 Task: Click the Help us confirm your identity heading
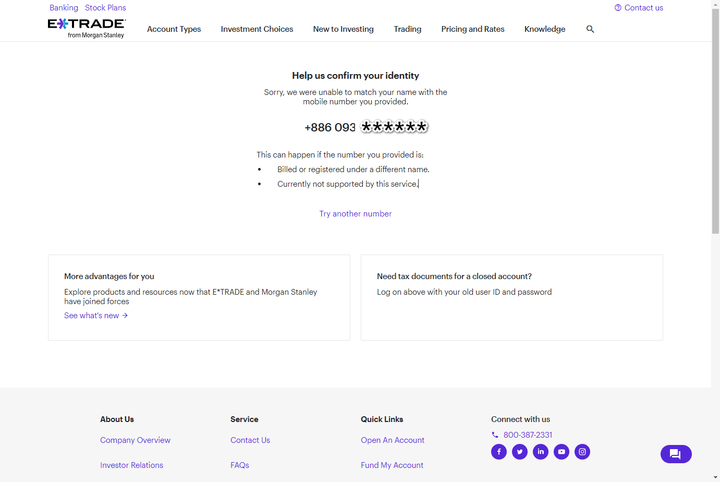point(355,76)
